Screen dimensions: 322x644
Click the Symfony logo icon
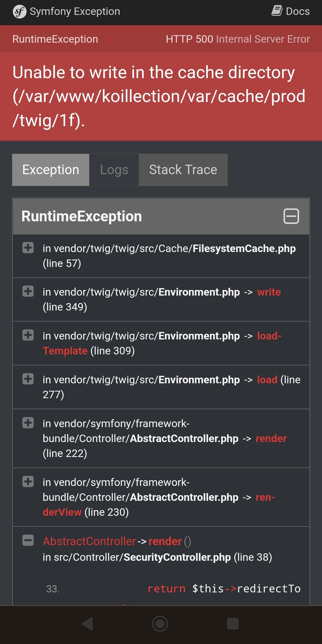click(x=20, y=12)
